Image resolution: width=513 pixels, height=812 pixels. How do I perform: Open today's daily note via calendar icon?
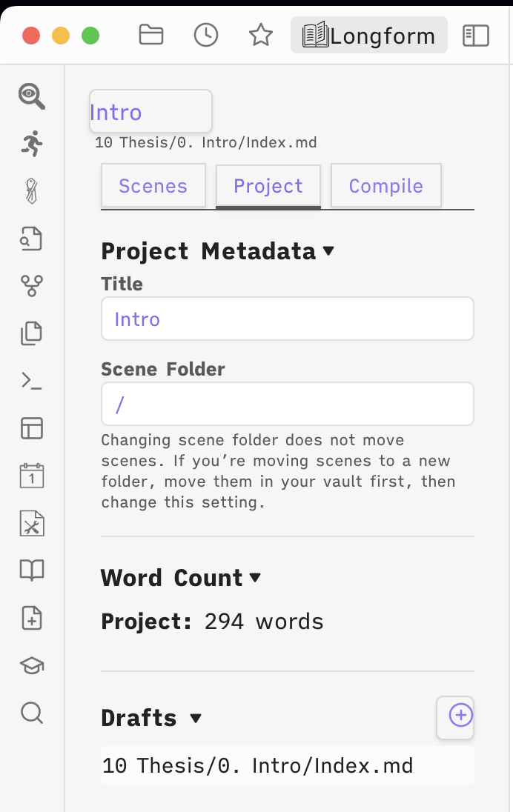coord(30,476)
